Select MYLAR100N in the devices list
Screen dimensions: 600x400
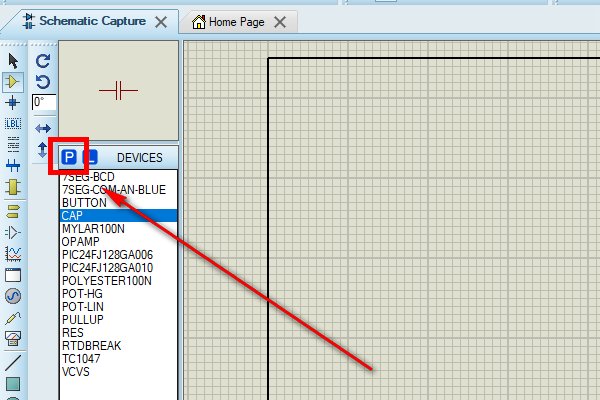point(119,229)
